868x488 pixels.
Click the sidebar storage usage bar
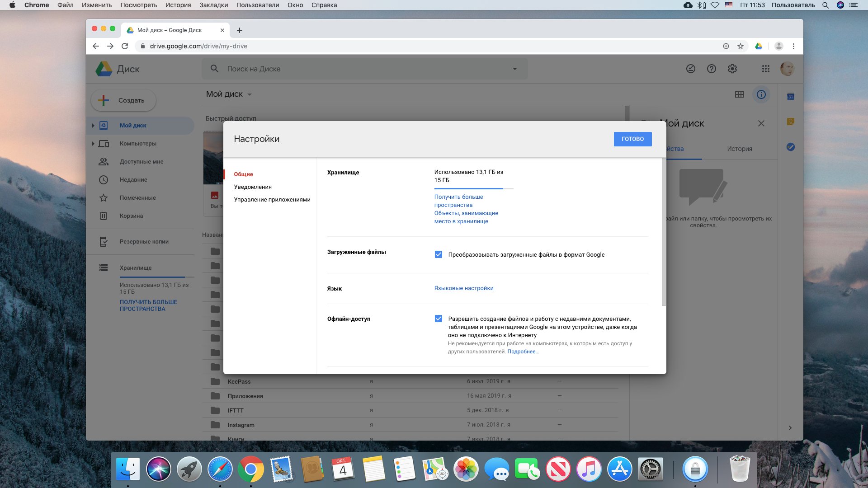(x=157, y=277)
